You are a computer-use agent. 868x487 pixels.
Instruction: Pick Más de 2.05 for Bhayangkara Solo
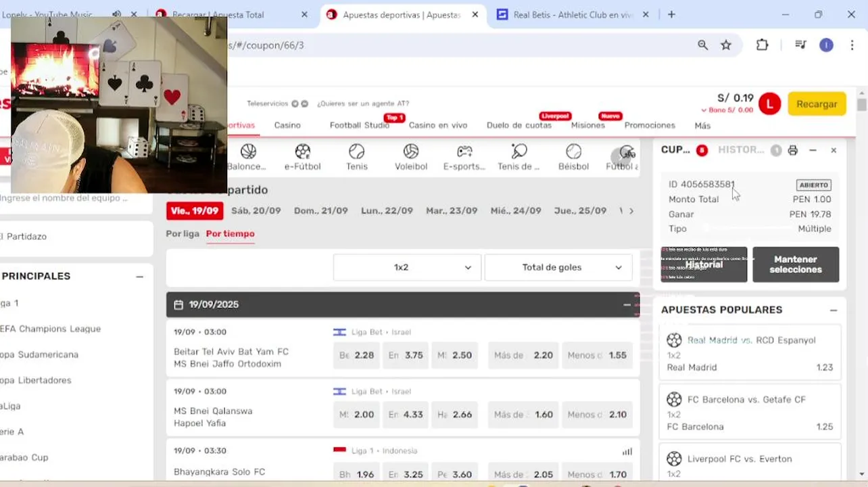523,473
